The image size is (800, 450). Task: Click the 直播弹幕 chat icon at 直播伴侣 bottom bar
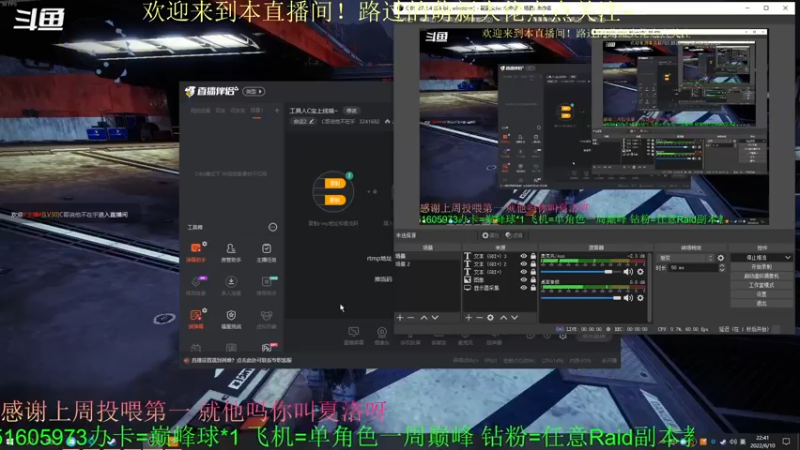[x=353, y=332]
